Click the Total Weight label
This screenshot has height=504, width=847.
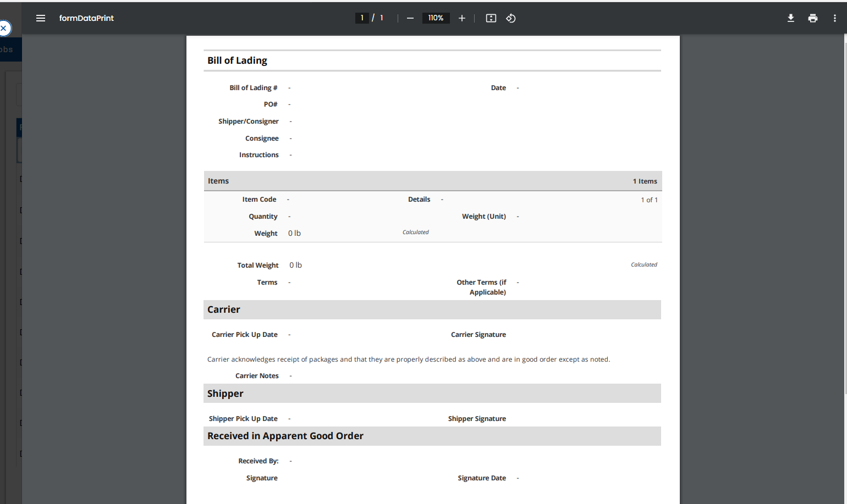coord(258,265)
